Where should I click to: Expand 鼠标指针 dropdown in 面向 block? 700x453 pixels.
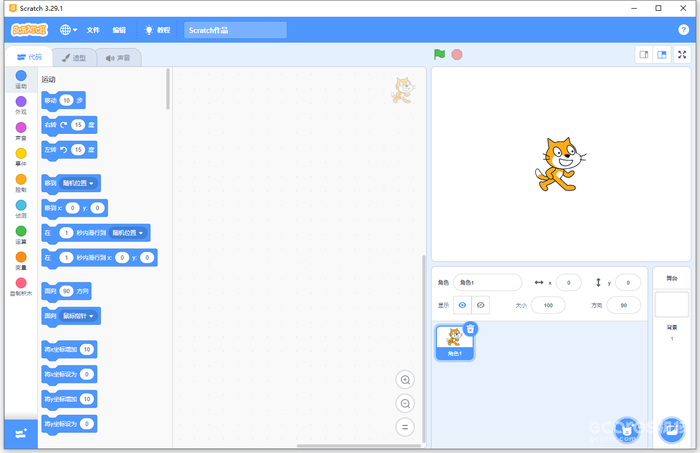click(80, 316)
